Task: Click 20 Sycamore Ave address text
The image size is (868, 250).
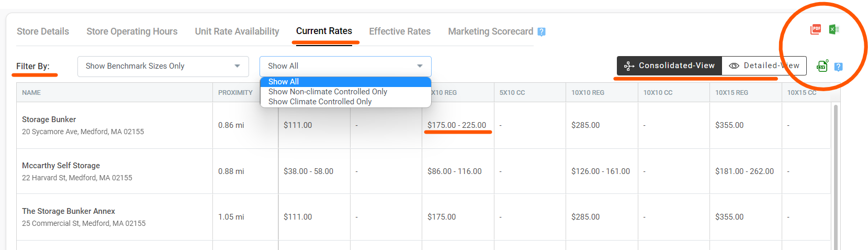Action: tap(83, 132)
